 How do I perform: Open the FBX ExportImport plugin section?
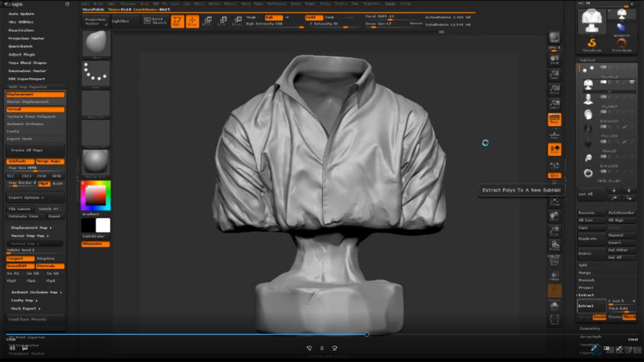26,79
